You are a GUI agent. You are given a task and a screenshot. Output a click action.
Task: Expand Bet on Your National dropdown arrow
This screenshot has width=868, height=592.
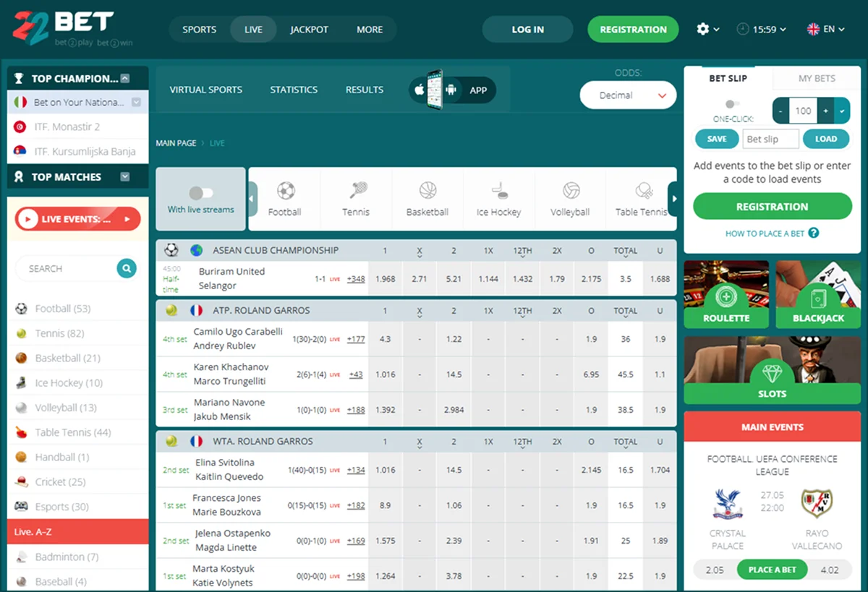tap(136, 103)
